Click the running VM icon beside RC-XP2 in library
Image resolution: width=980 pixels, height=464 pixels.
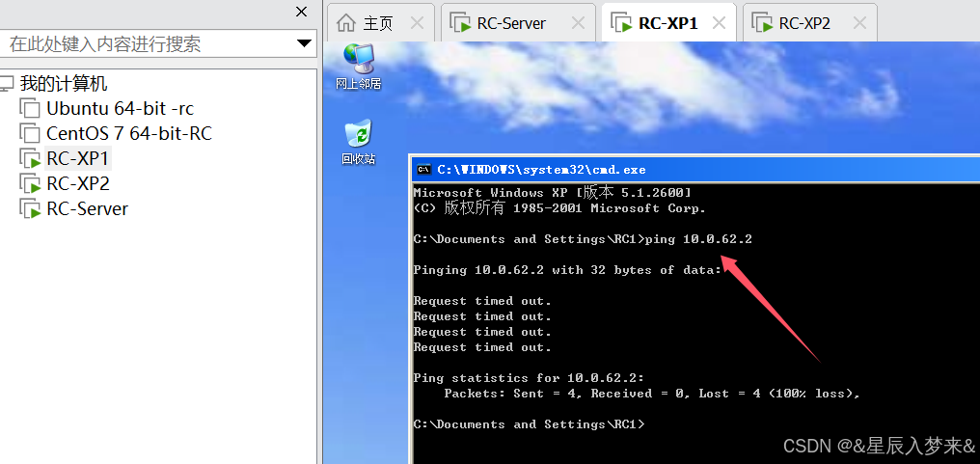[x=29, y=183]
